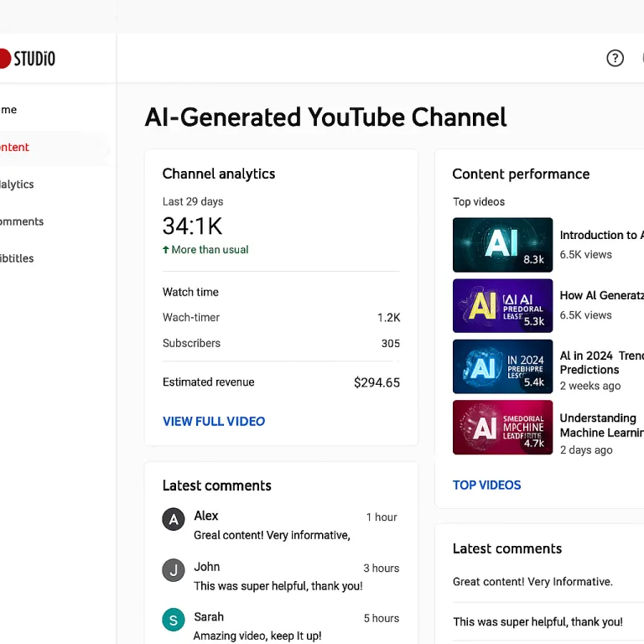Viewport: 644px width, 644px height.
Task: Click AI in 2024 Trend Predictions title
Action: click(602, 362)
